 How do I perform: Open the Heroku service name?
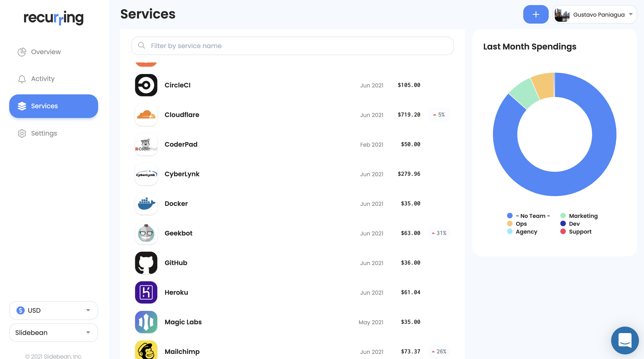[176, 293]
